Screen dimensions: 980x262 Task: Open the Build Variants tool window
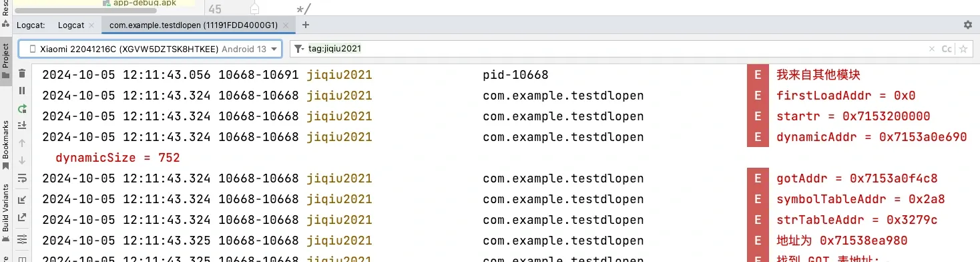coord(5,213)
